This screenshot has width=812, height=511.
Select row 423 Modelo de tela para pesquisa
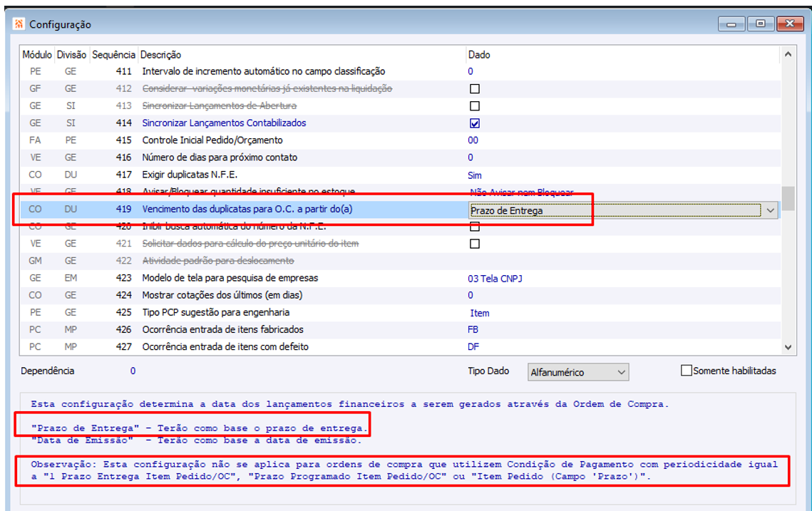point(400,278)
